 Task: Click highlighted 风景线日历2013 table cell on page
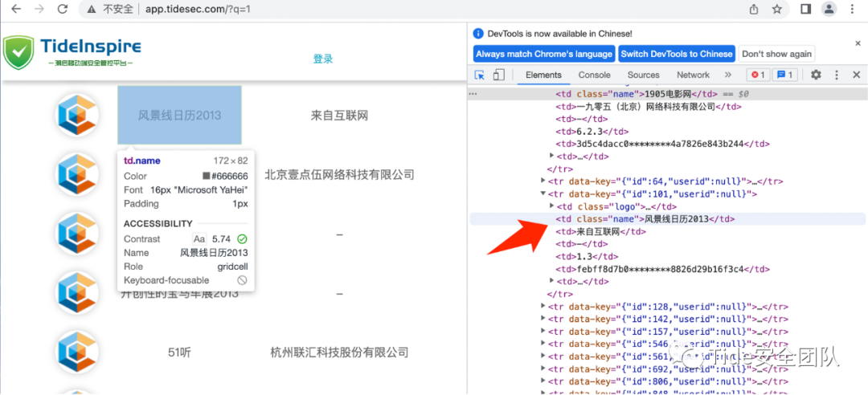point(179,115)
